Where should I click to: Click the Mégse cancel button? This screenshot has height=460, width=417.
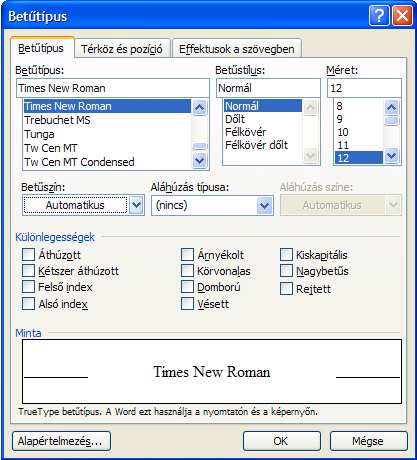[368, 441]
